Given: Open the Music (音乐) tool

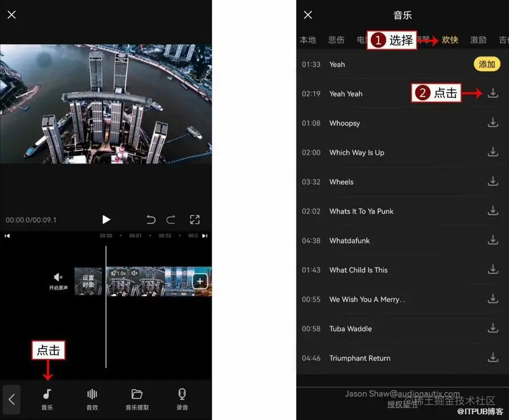Looking at the screenshot, I should 47,399.
